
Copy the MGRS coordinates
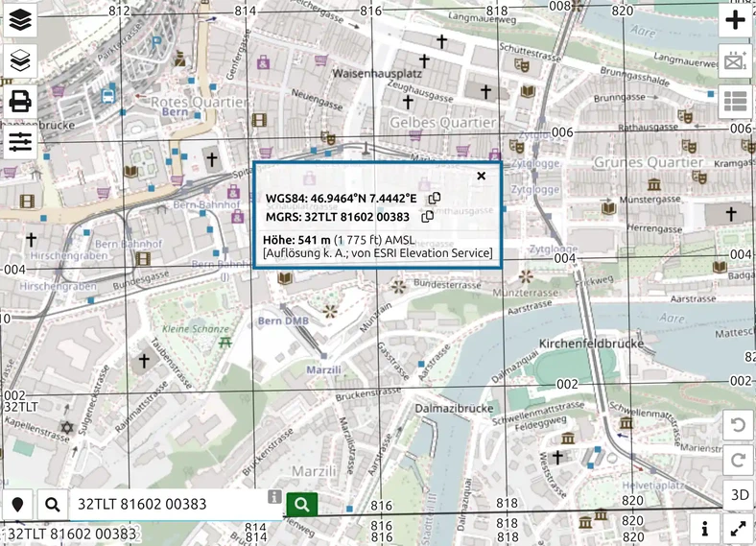point(427,217)
